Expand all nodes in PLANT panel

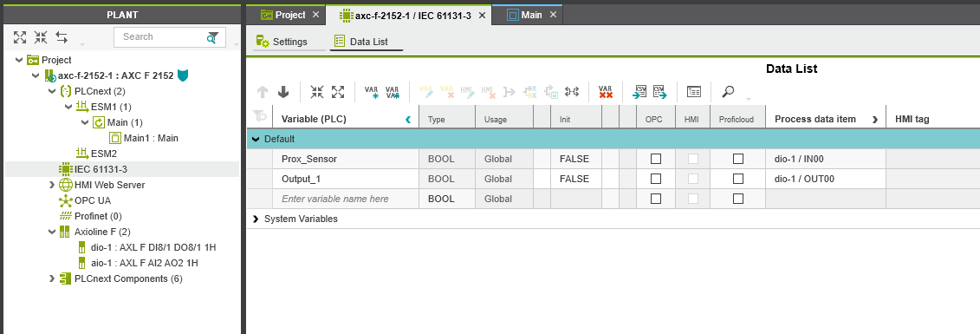[x=20, y=37]
